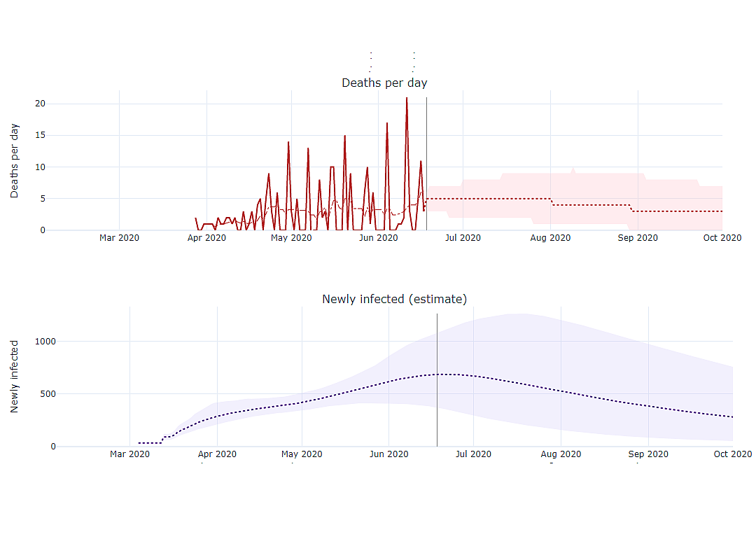Click the 'Deaths per day' y-axis label
The image size is (756, 539).
pyautogui.click(x=15, y=160)
